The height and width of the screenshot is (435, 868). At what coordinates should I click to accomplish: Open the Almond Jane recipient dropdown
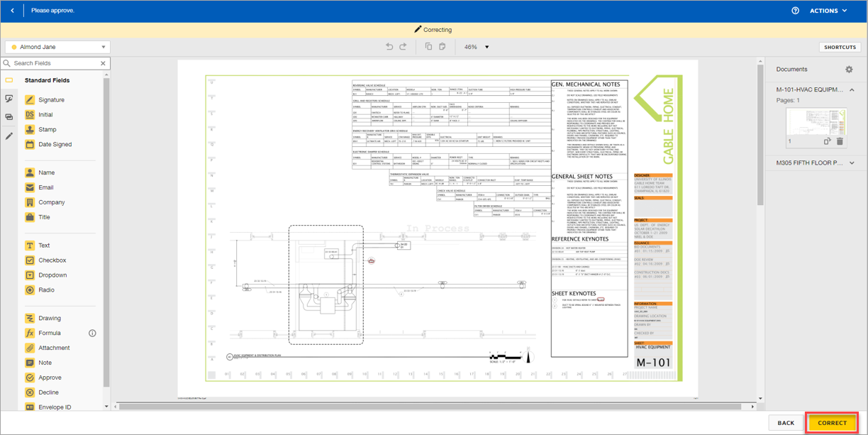click(57, 47)
